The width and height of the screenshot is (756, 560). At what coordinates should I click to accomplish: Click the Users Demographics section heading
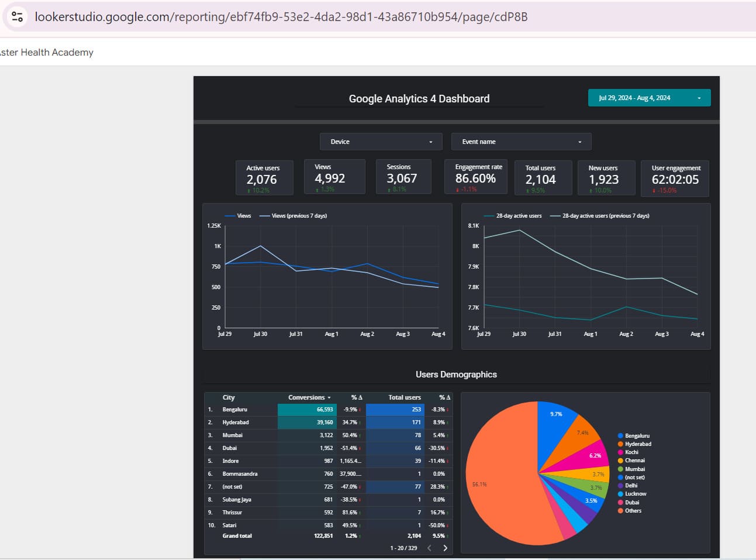pyautogui.click(x=456, y=375)
